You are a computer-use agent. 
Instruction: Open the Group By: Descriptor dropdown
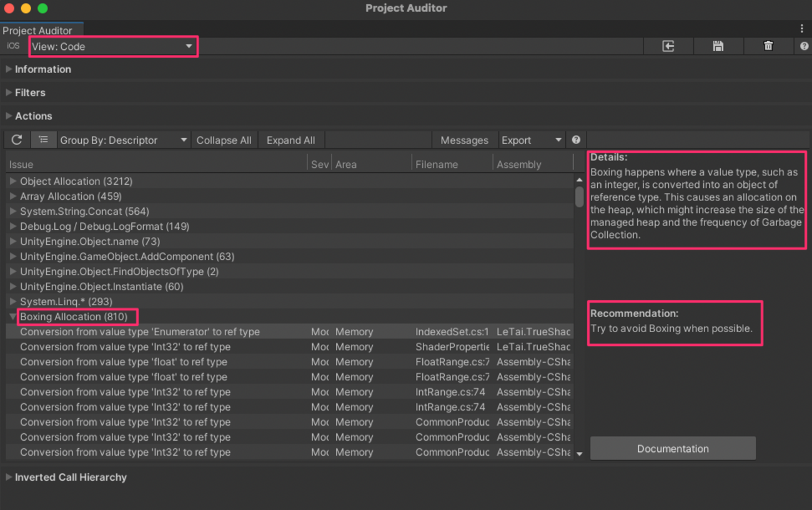(124, 140)
